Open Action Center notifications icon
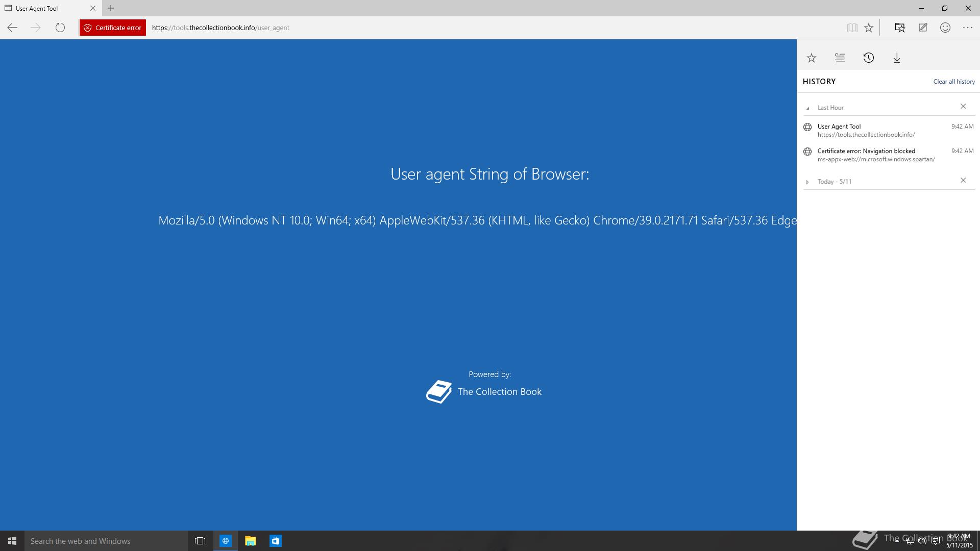 coord(936,541)
